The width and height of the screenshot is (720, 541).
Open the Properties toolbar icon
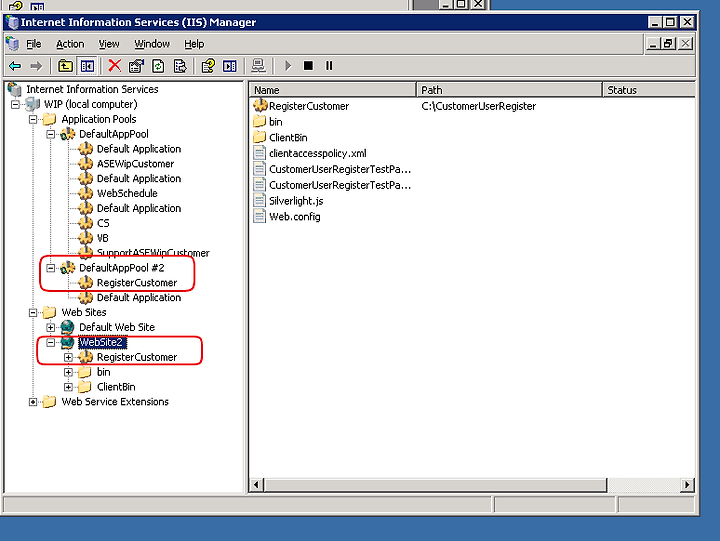(x=136, y=66)
